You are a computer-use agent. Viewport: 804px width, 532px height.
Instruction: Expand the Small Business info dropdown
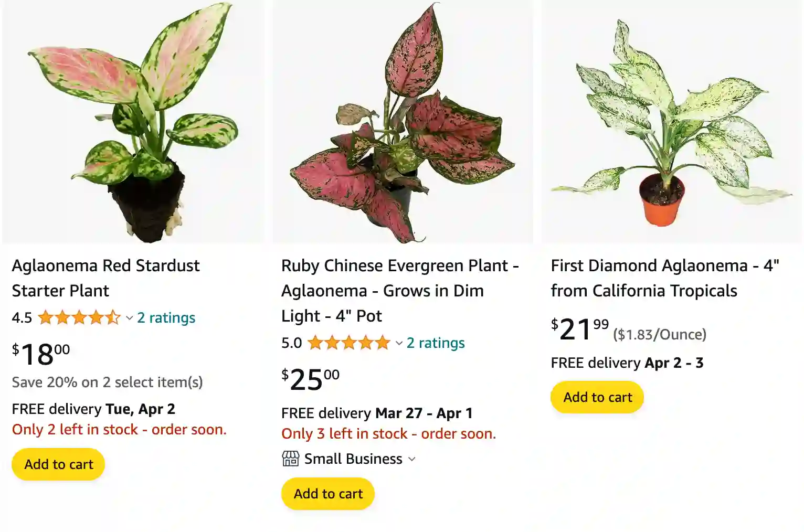[x=412, y=459]
